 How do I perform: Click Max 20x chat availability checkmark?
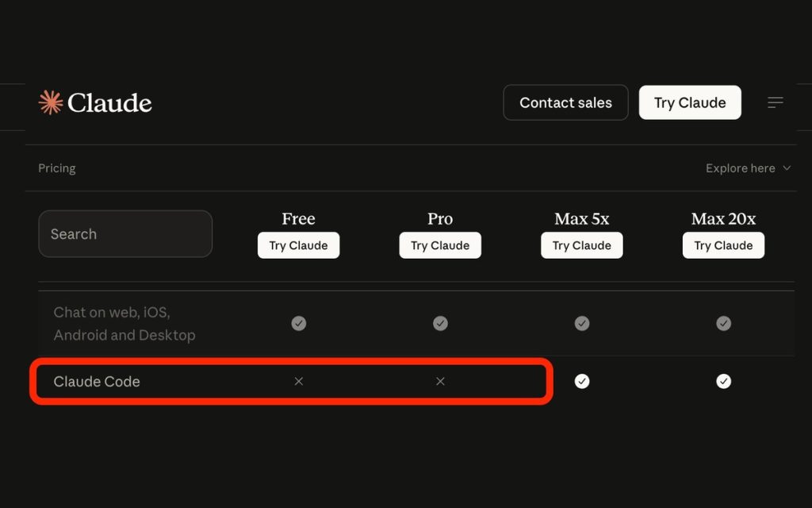(723, 323)
